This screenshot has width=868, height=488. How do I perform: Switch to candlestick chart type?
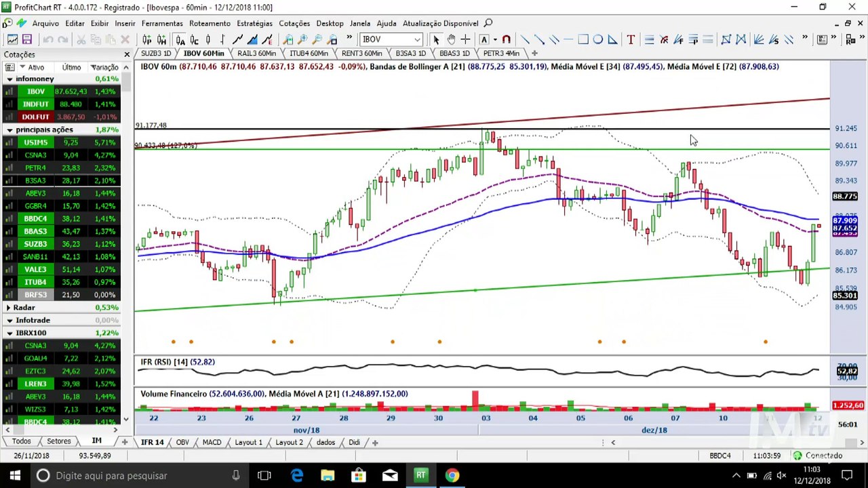pos(208,39)
